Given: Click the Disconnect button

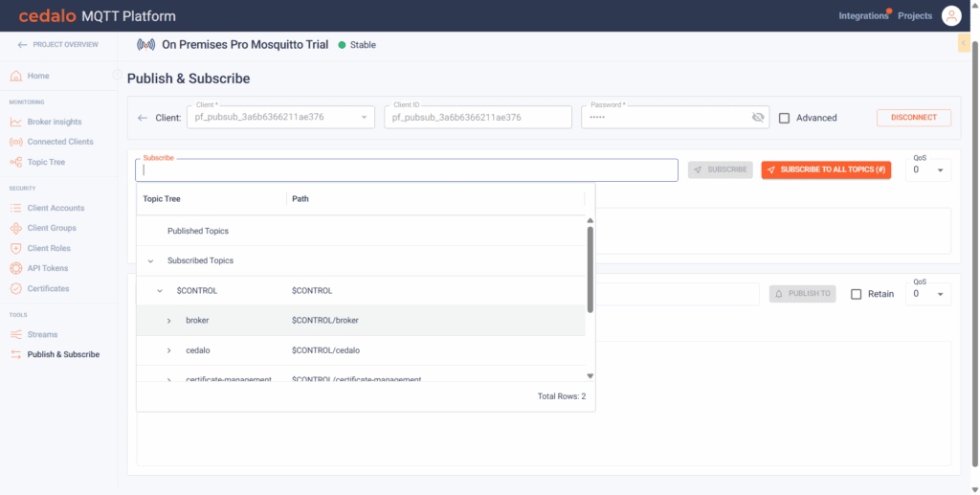Looking at the screenshot, I should [913, 118].
